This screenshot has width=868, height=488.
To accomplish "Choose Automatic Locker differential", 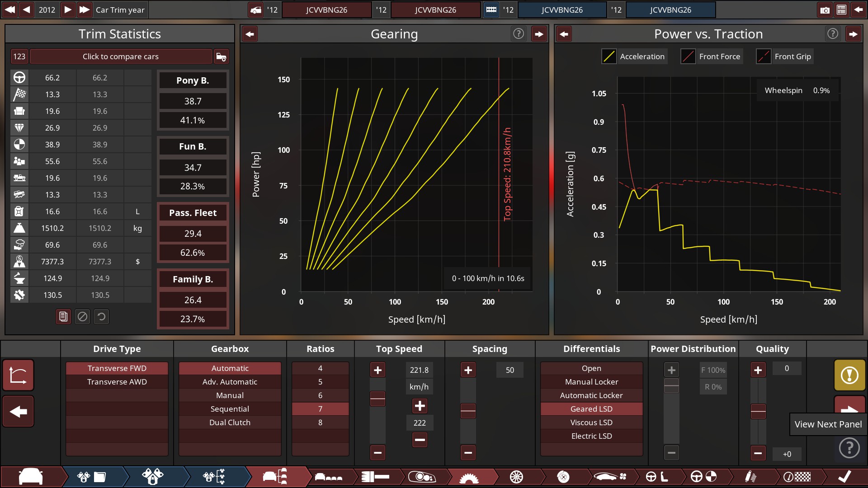I will pyautogui.click(x=591, y=395).
